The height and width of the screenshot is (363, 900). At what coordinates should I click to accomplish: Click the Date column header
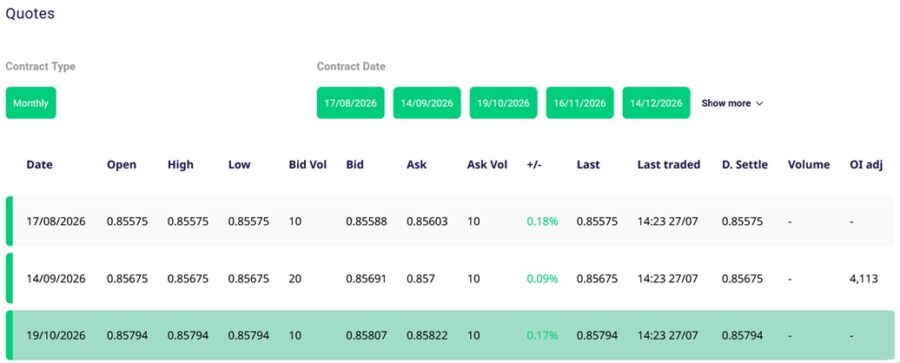[39, 164]
